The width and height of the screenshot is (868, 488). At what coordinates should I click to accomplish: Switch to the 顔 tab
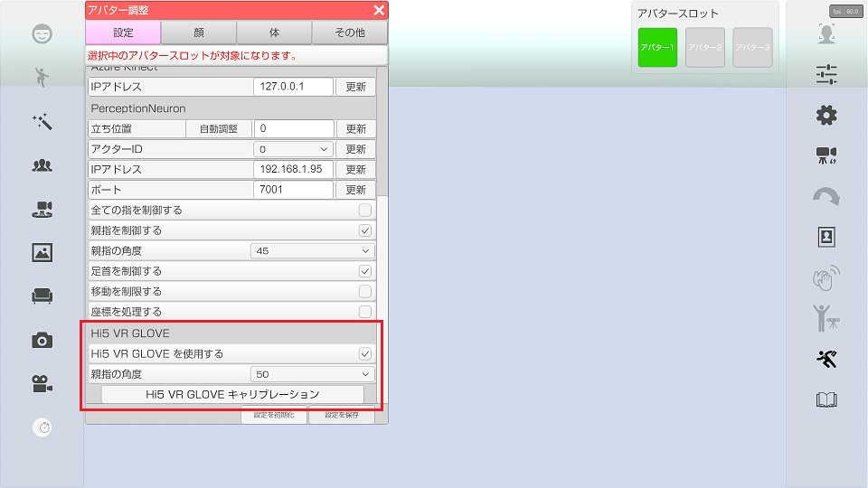click(199, 33)
